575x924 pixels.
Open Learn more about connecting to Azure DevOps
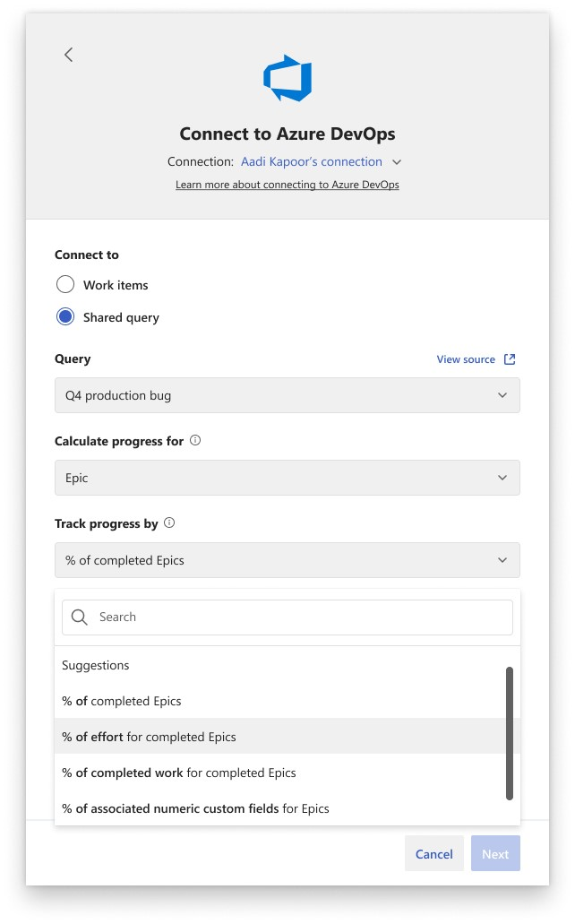coord(287,185)
